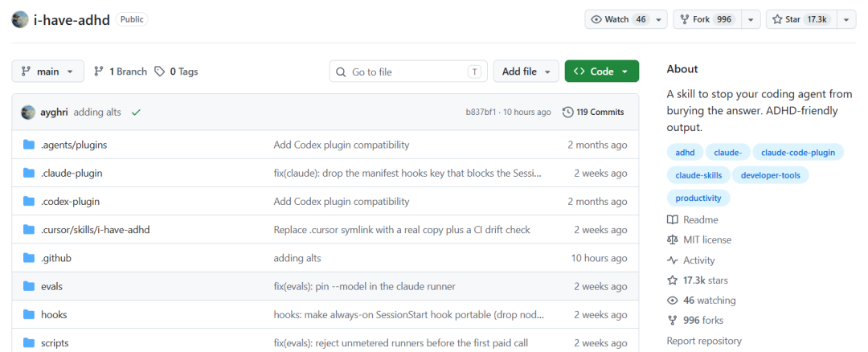Open the i-have-adhd repository name link
This screenshot has height=352, width=868.
click(72, 19)
